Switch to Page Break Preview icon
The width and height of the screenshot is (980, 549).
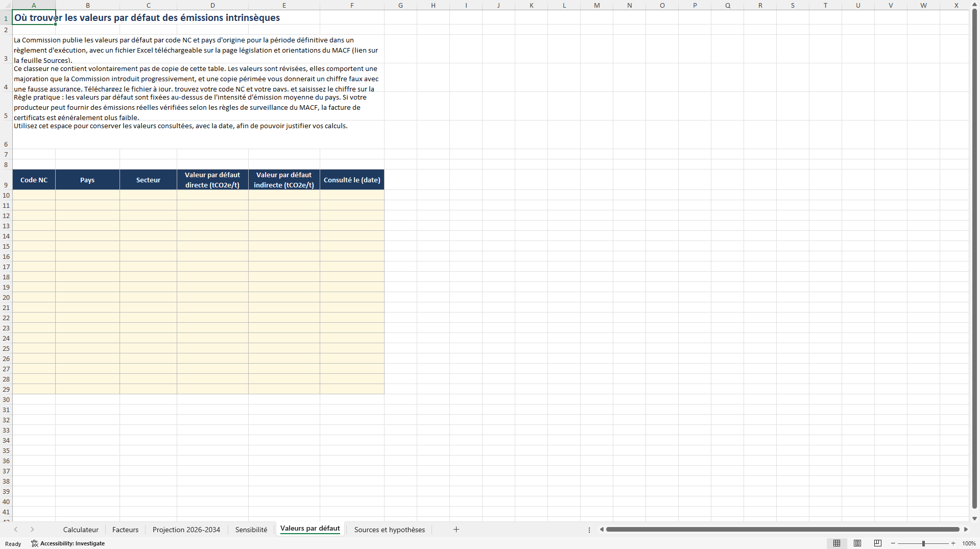pos(878,543)
